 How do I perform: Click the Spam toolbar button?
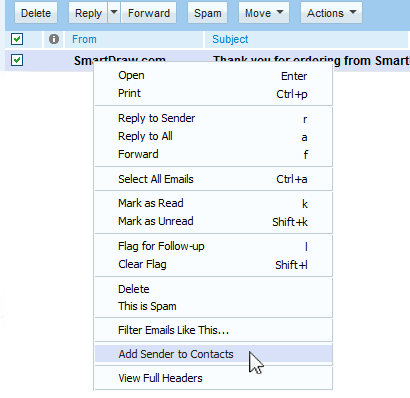pyautogui.click(x=208, y=13)
